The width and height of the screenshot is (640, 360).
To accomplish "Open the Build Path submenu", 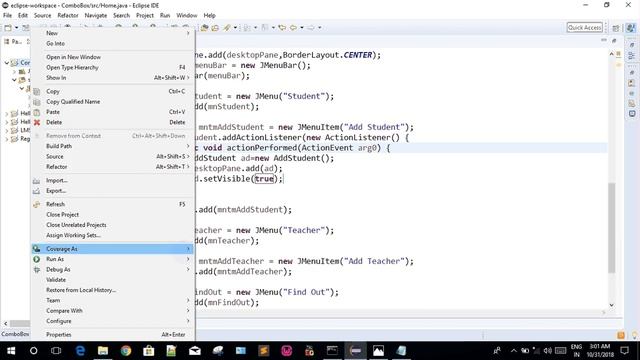I will tap(113, 146).
